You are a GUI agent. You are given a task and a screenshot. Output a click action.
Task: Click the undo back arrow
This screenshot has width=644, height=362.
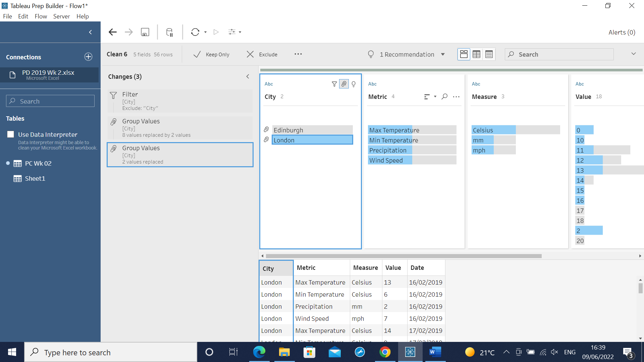coord(113,32)
